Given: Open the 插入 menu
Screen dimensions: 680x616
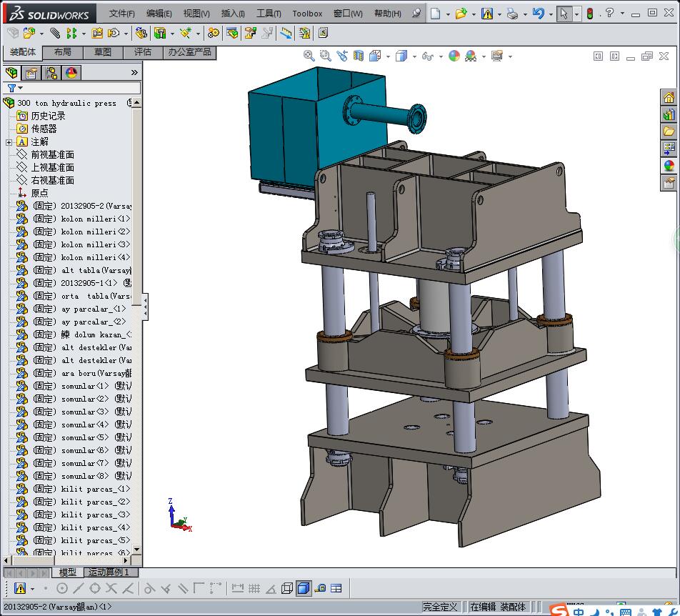Looking at the screenshot, I should pyautogui.click(x=233, y=14).
